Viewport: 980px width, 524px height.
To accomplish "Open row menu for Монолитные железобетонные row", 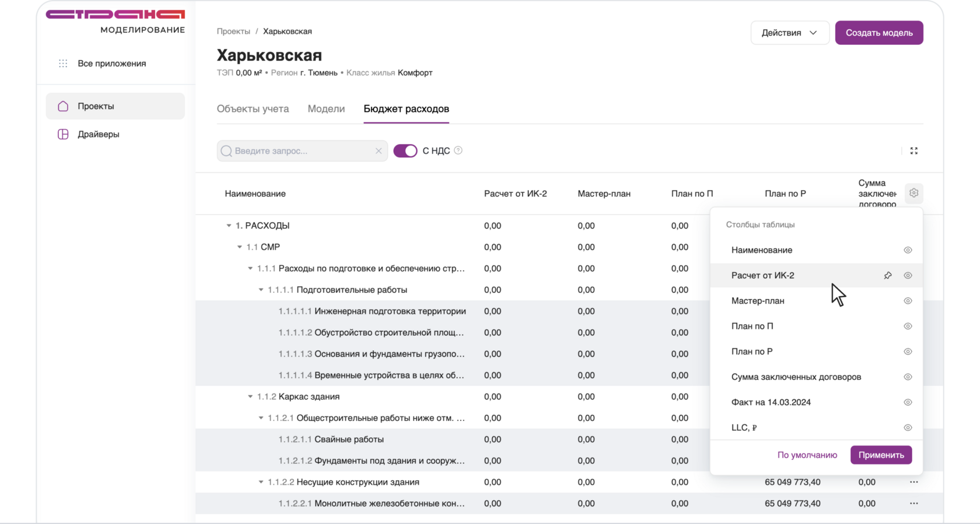I will (914, 504).
